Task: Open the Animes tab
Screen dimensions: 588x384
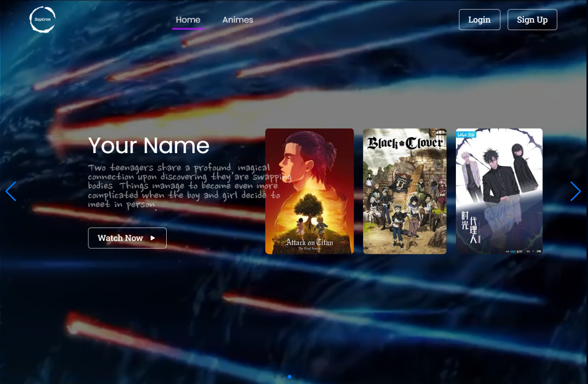Action: click(238, 20)
